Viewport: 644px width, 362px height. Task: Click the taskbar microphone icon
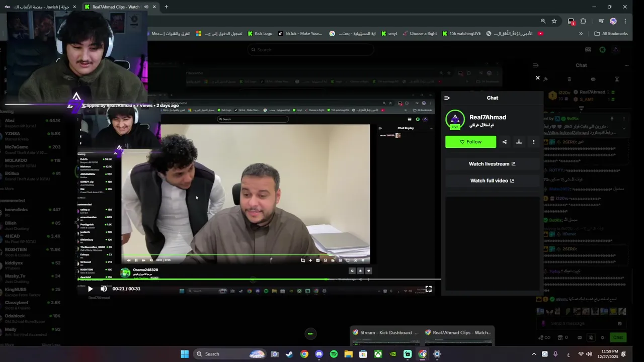555,354
